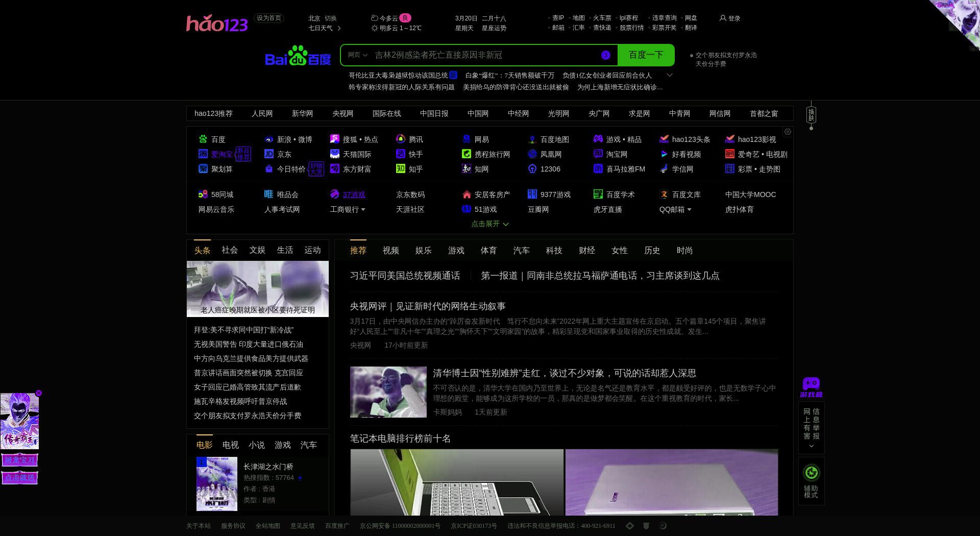This screenshot has width=980, height=536.
Task: Expand the 七日天气 forecast arrow
Action: click(x=339, y=28)
